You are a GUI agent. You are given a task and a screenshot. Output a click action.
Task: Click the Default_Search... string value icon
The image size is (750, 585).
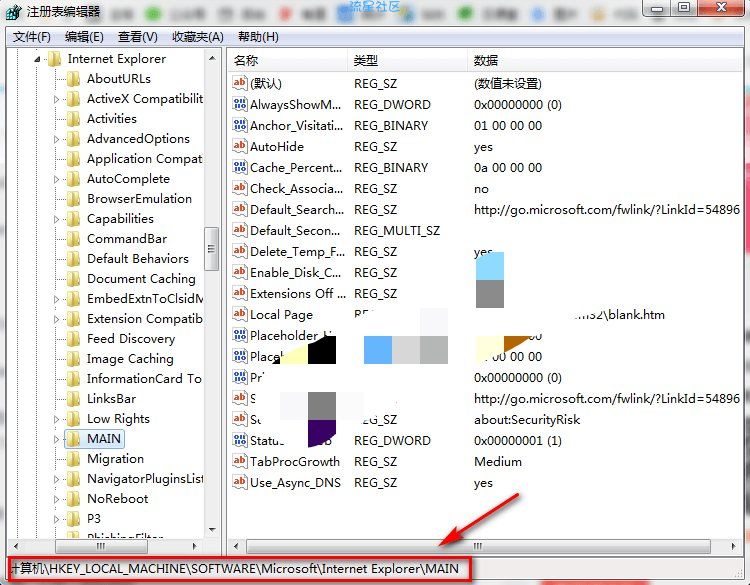240,209
